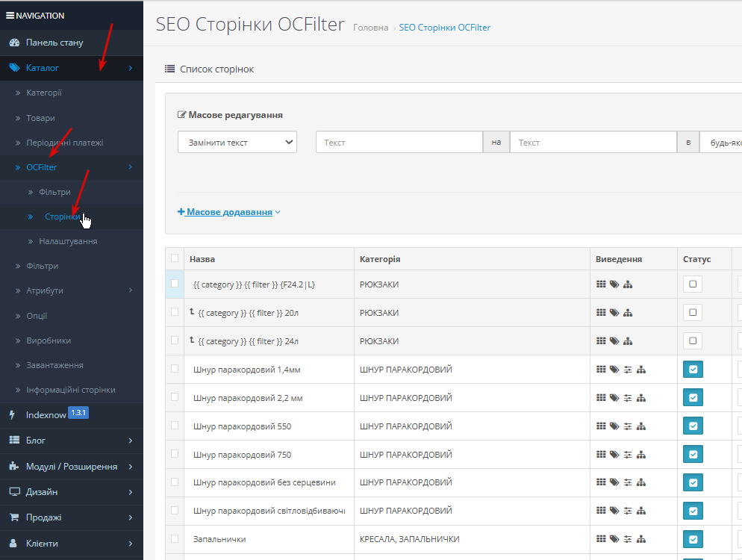Open the Замінити текст dropdown
The image size is (742, 560).
tap(237, 142)
